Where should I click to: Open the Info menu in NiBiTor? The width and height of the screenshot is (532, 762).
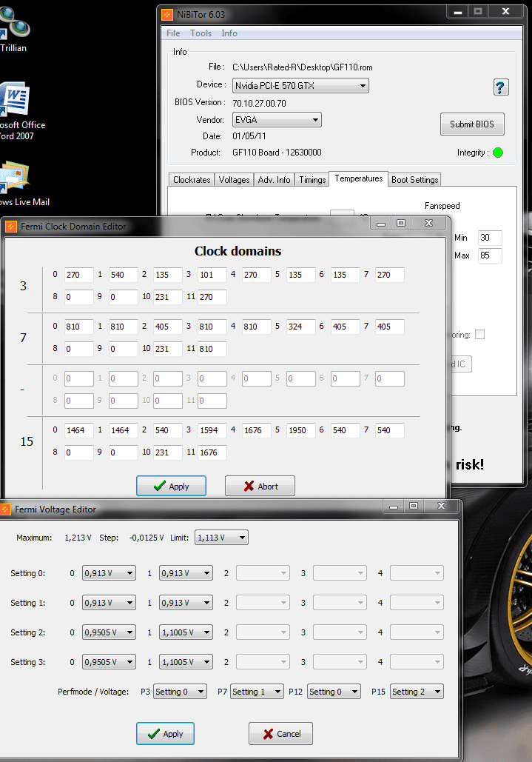[229, 33]
